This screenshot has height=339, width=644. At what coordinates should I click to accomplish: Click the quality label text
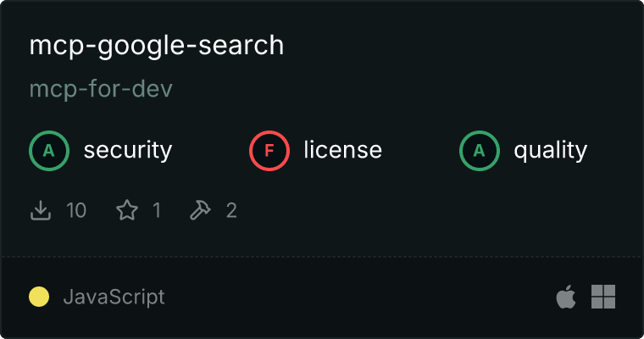pos(551,151)
